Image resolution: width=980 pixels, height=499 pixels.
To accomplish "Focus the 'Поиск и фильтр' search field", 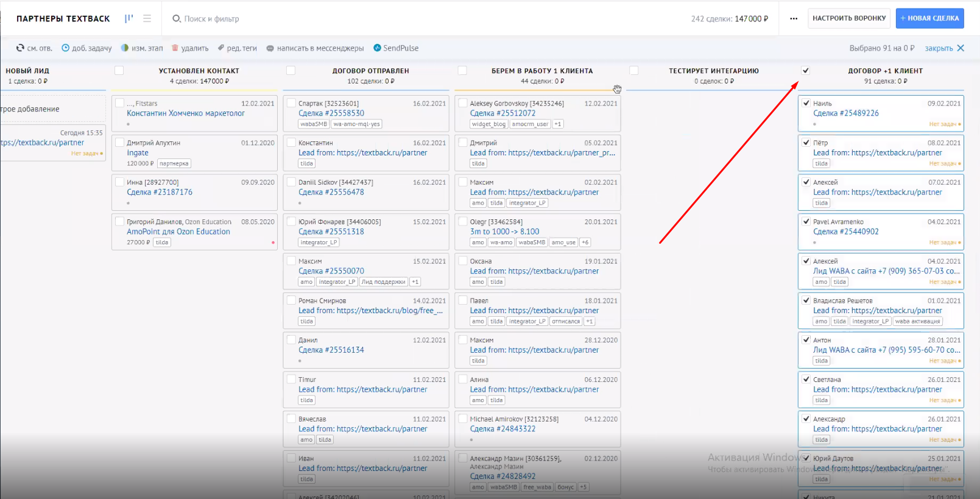I will (x=211, y=19).
